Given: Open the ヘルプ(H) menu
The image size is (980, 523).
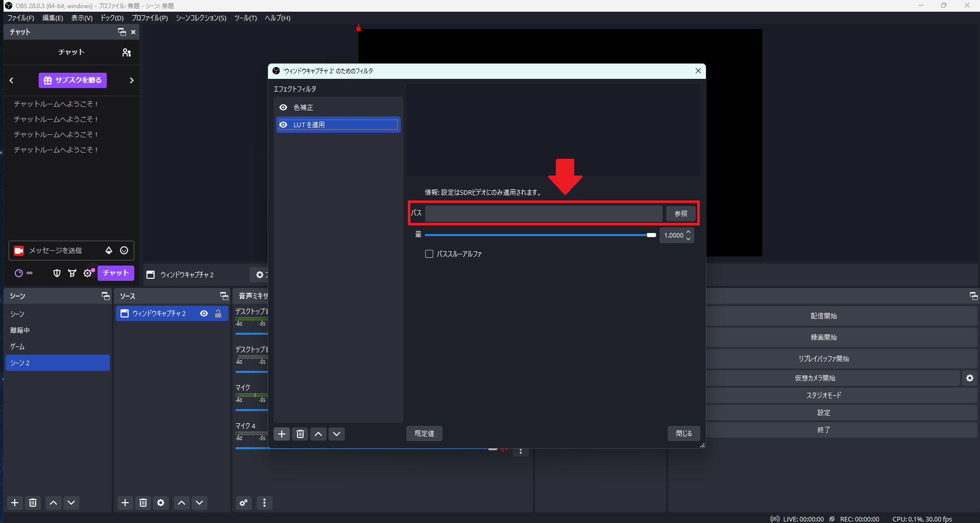Looking at the screenshot, I should [x=278, y=18].
